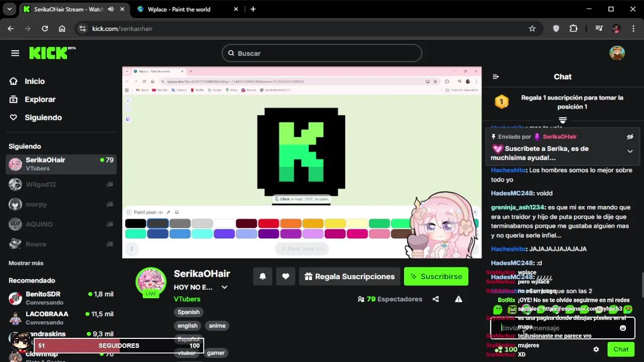This screenshot has height=362, width=644.
Task: Hide the pinned message with the eye-slash icon
Action: click(630, 137)
